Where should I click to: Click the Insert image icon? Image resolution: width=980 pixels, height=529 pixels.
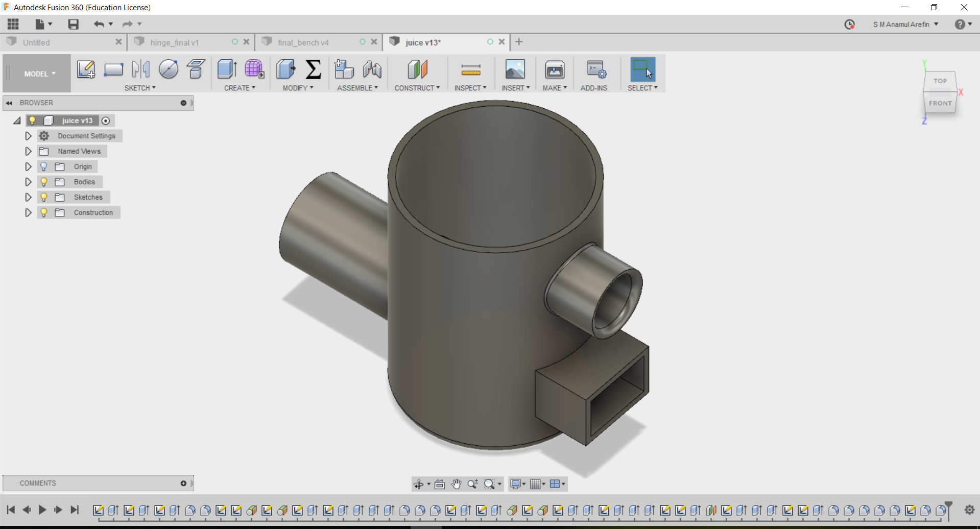pyautogui.click(x=515, y=69)
